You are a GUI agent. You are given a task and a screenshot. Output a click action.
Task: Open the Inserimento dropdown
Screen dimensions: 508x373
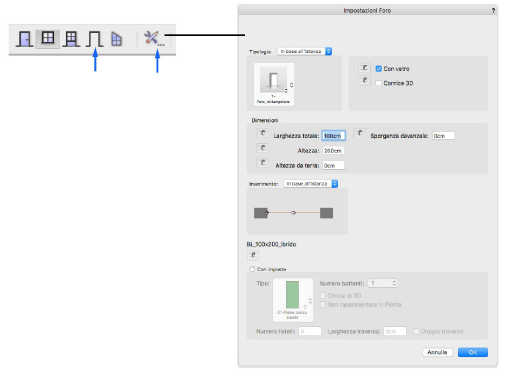coord(311,184)
